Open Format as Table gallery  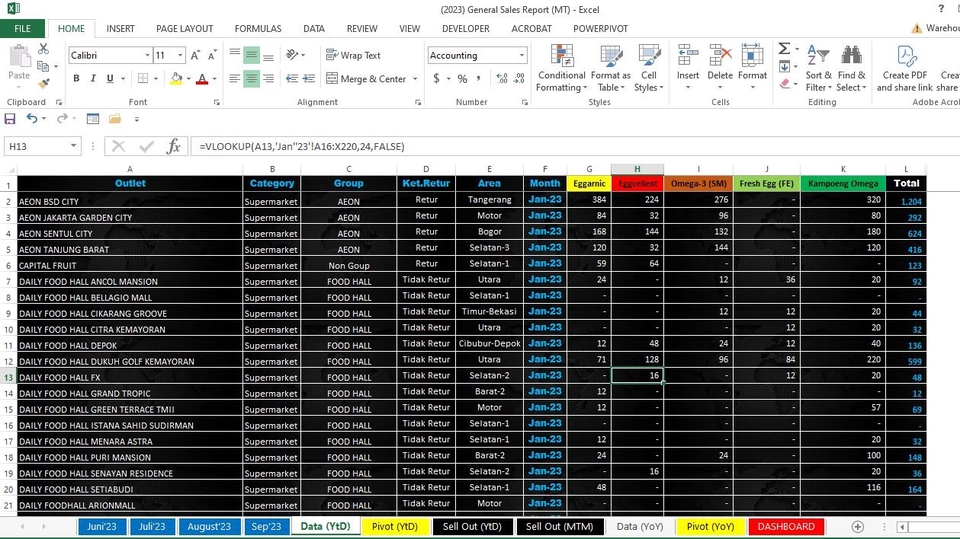610,67
